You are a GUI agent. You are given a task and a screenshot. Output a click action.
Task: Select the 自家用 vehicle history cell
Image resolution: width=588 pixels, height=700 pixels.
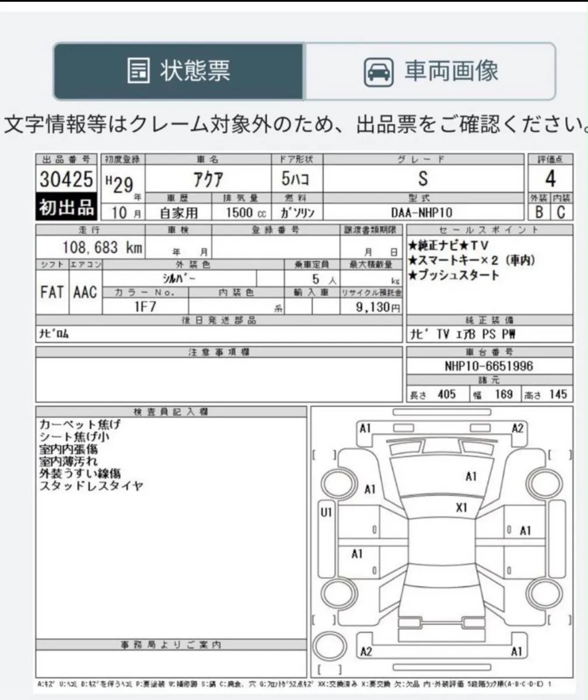(x=178, y=213)
